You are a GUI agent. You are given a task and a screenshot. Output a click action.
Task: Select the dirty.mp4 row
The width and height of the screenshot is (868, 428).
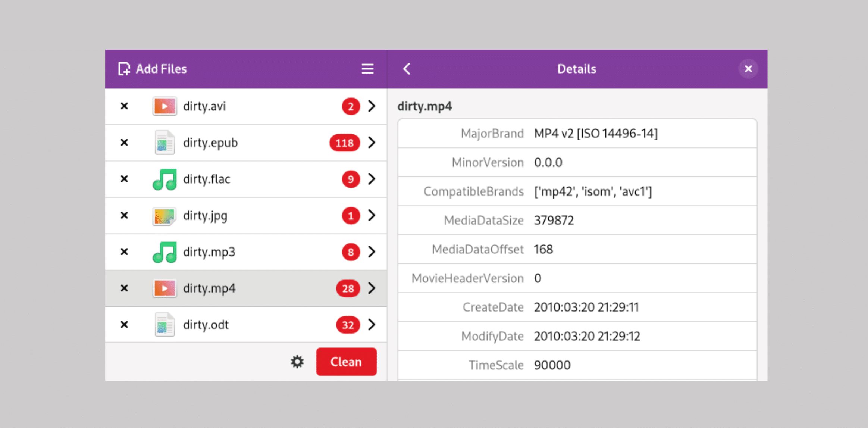[246, 288]
